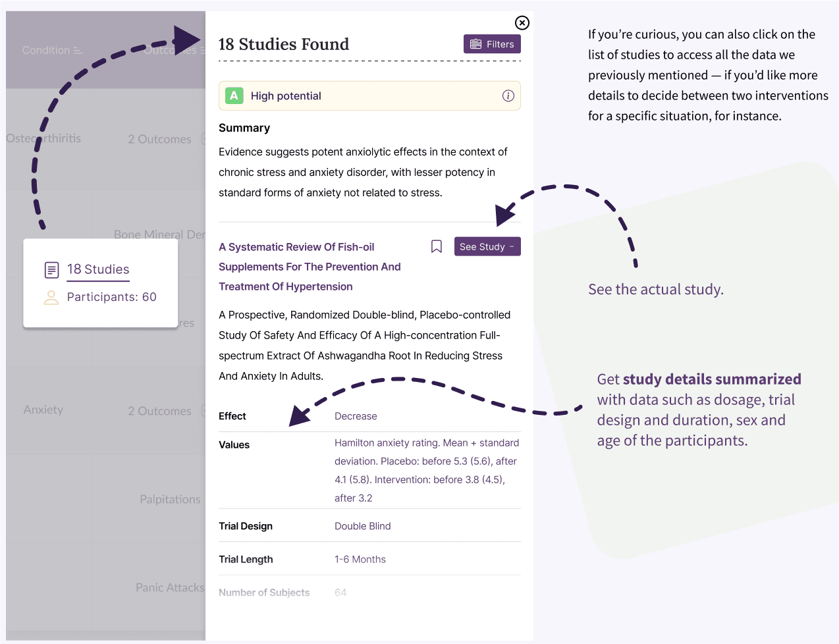Select the Osteoarthritis condition cell
This screenshot has height=644, width=839.
[43, 139]
